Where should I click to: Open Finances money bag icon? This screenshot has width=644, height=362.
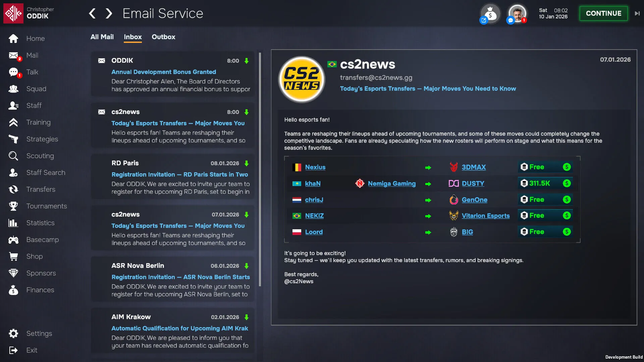(x=13, y=290)
